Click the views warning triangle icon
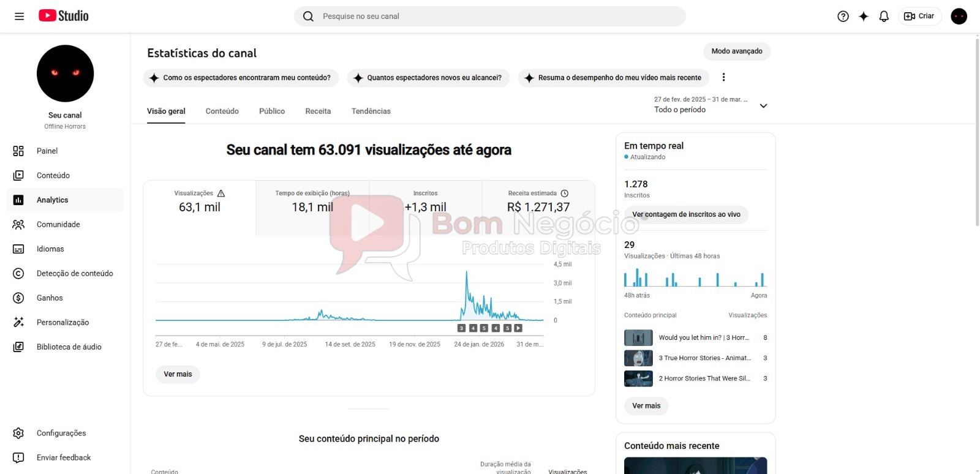Viewport: 980px width, 474px height. pyautogui.click(x=221, y=194)
